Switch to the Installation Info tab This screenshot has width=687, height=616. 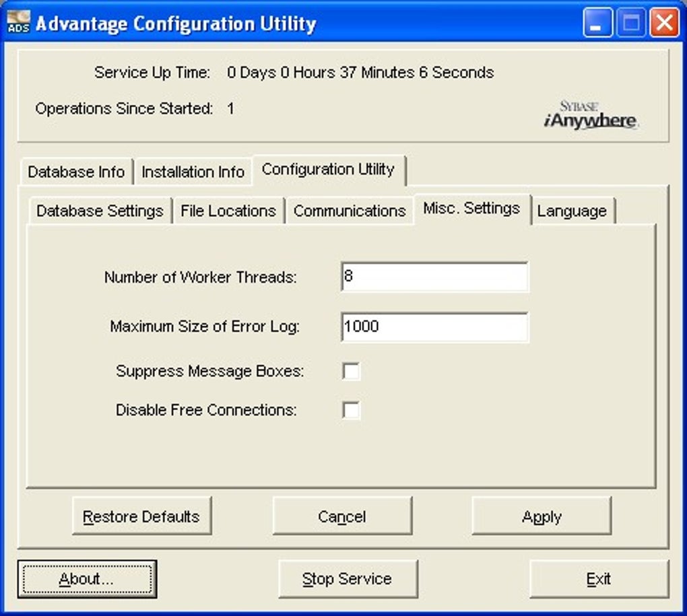(193, 172)
